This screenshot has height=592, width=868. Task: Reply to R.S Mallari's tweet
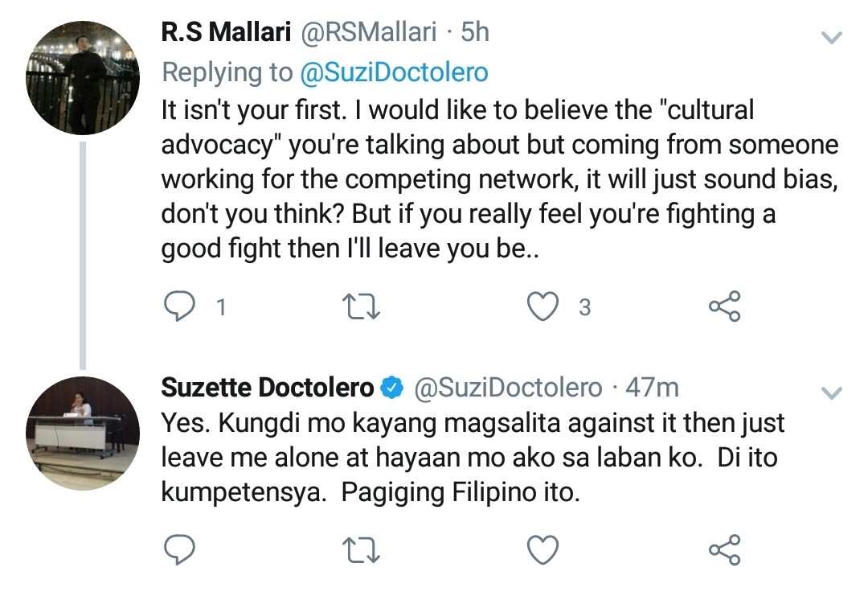tap(180, 306)
